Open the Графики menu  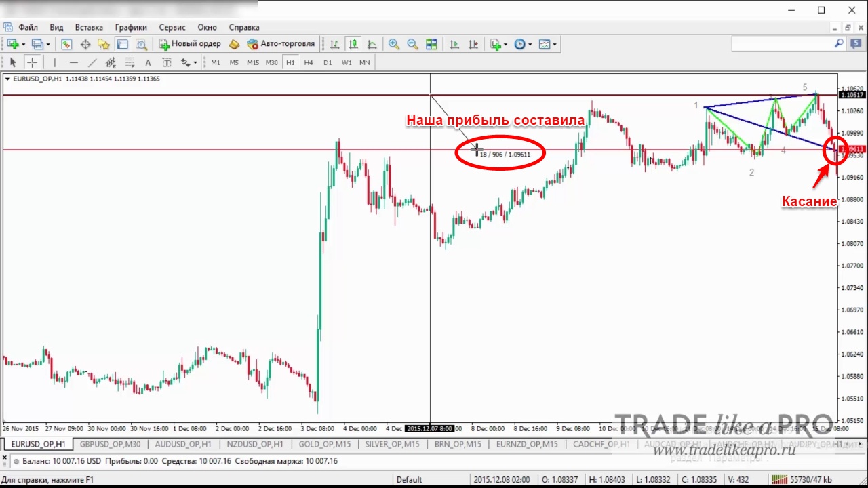pos(131,27)
